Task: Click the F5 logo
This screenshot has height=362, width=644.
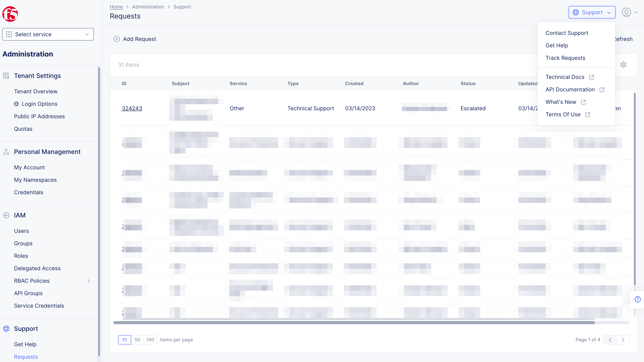Action: pyautogui.click(x=10, y=14)
